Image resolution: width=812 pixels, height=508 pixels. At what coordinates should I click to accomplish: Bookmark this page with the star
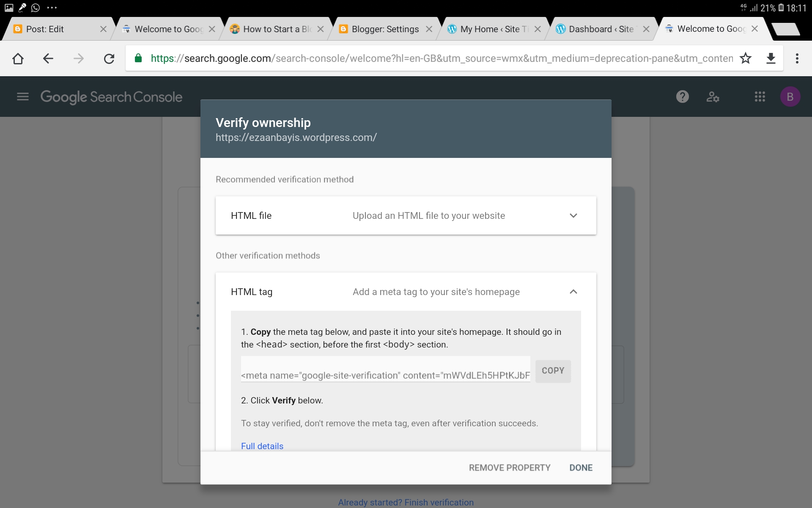coord(746,58)
